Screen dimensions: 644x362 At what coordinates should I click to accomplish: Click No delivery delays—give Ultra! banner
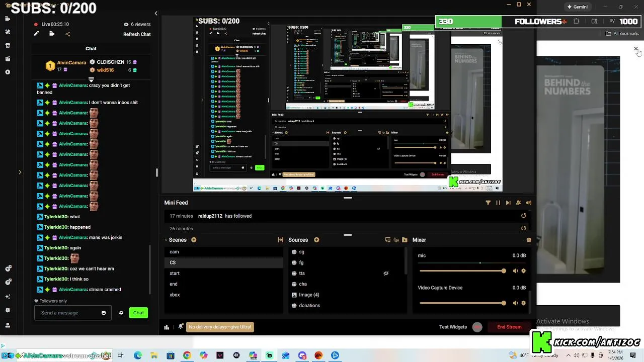(220, 327)
